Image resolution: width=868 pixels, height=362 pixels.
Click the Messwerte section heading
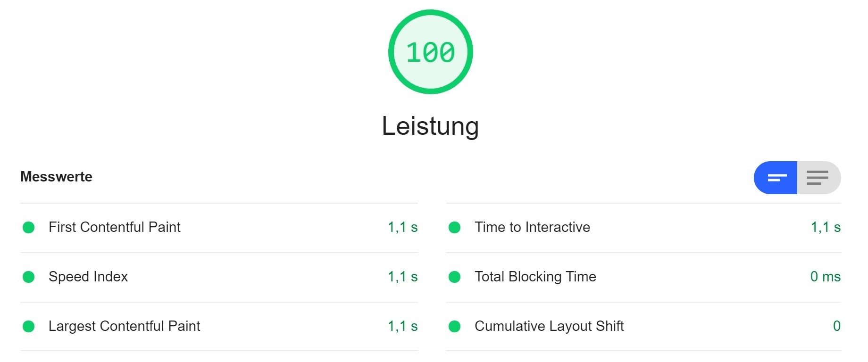point(56,177)
